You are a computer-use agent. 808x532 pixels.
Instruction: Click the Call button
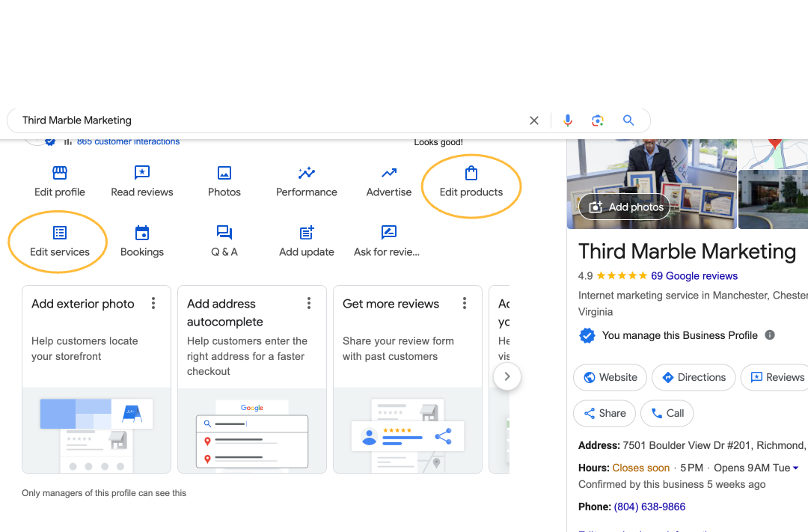tap(667, 414)
